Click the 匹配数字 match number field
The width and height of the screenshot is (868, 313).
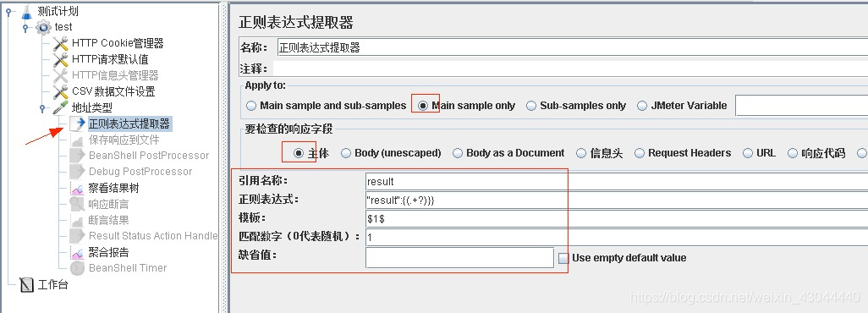pyautogui.click(x=617, y=238)
